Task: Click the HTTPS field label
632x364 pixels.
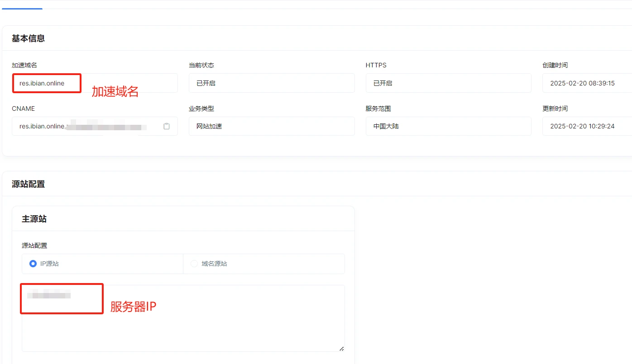Action: 376,65
